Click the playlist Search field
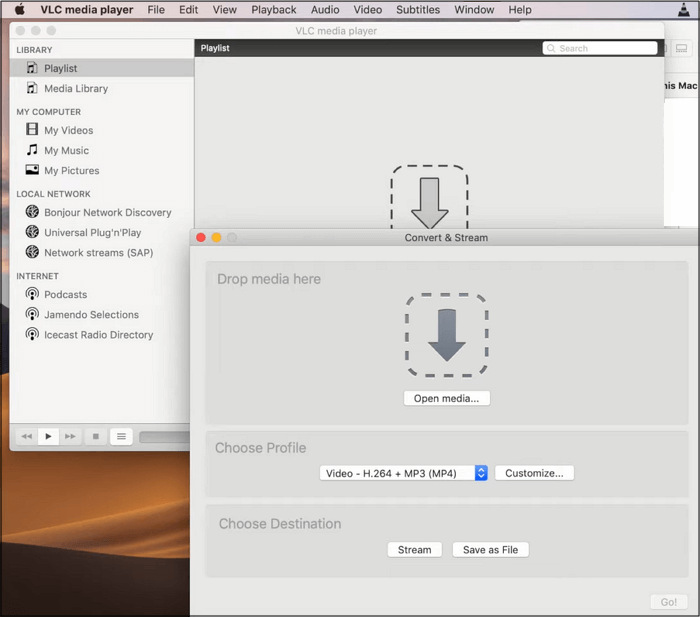The width and height of the screenshot is (700, 617). coord(600,48)
